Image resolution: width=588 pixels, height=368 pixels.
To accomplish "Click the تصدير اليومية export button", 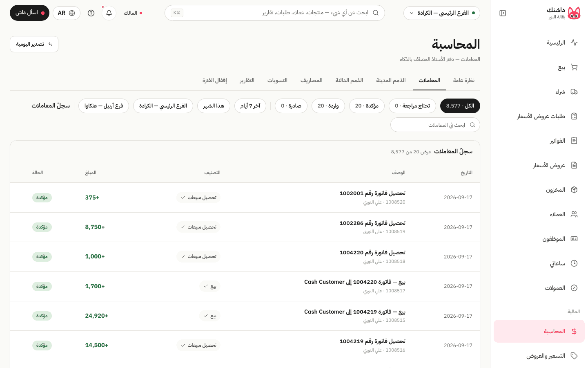I will (x=34, y=44).
